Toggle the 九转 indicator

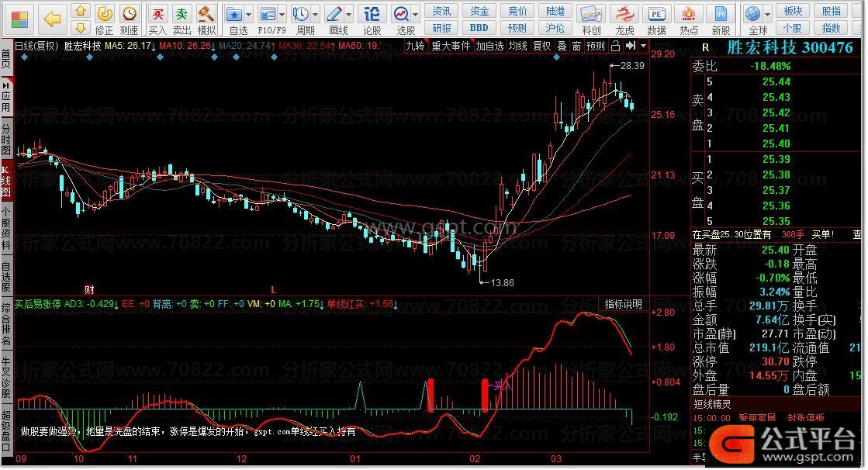[415, 46]
